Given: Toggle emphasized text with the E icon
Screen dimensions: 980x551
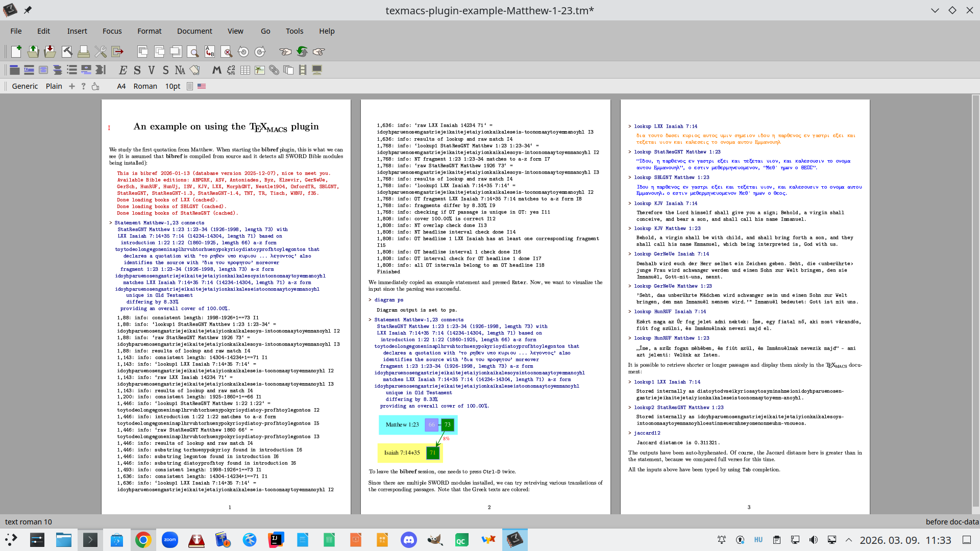Looking at the screenshot, I should (122, 70).
